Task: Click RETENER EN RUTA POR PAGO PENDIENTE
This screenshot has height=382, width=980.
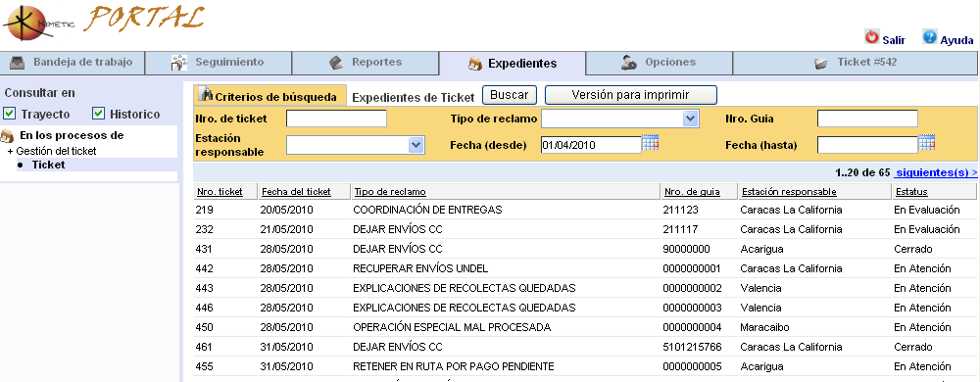Action: (x=454, y=366)
